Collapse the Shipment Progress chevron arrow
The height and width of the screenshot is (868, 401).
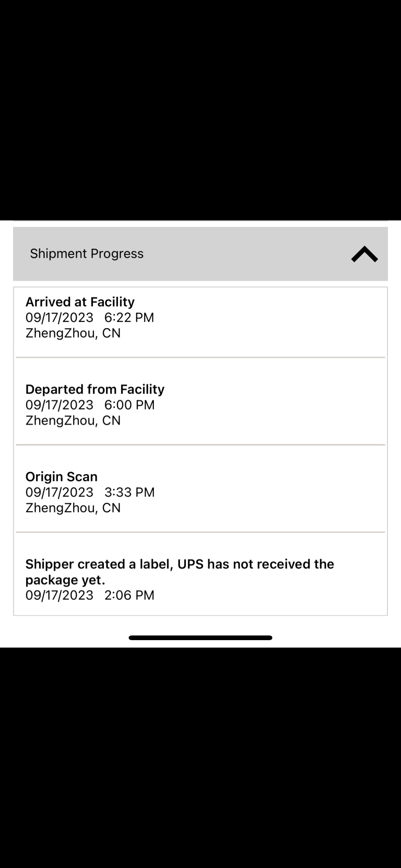tap(364, 254)
